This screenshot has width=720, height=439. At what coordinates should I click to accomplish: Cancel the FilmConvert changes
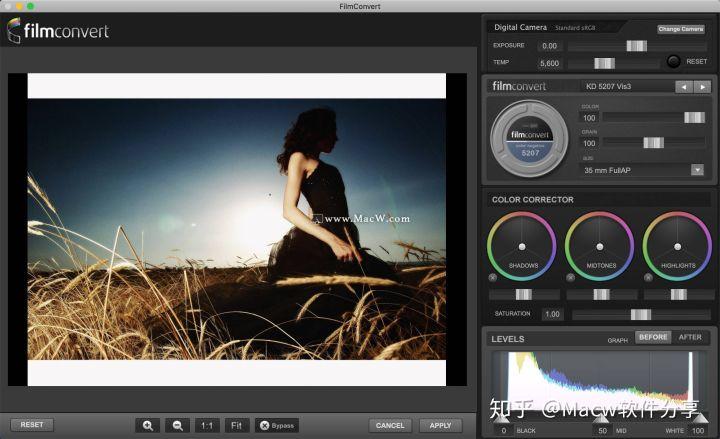coord(390,425)
